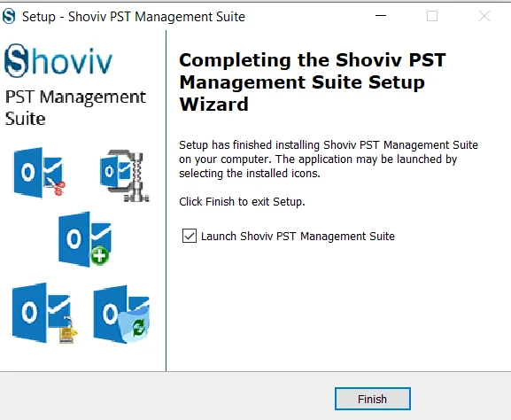Click the Shoviv app icon in title bar
Image resolution: width=511 pixels, height=420 pixels.
tap(9, 16)
